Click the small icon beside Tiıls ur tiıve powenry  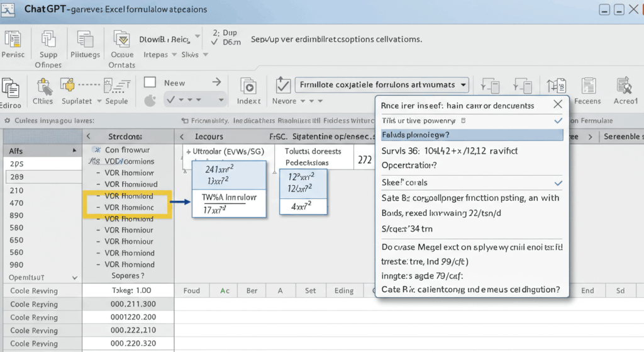pyautogui.click(x=464, y=120)
